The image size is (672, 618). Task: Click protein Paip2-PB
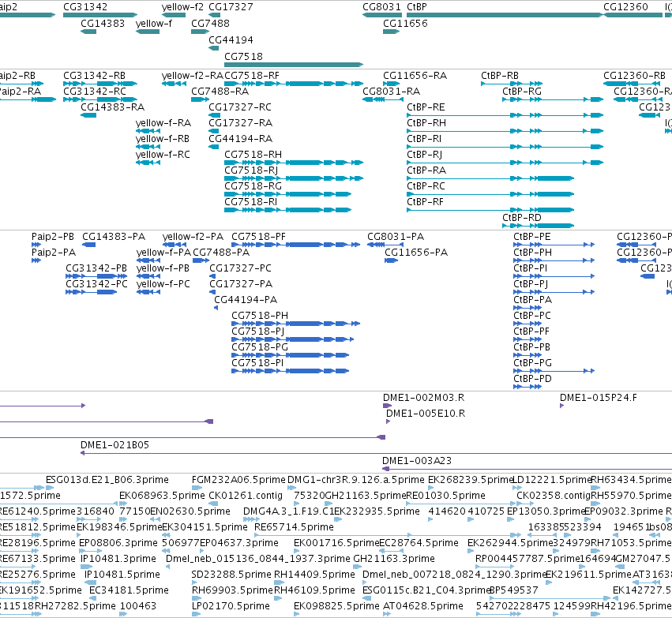coord(53,237)
